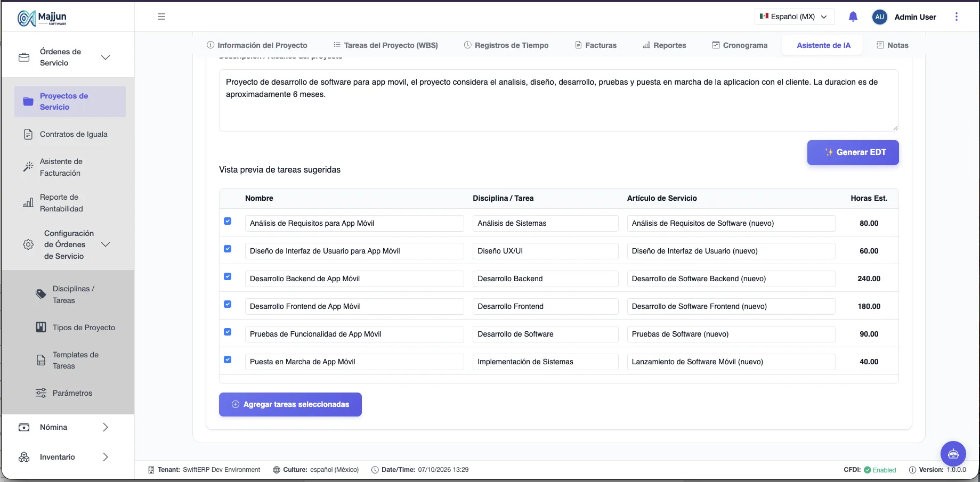Viewport: 980px width, 482px height.
Task: Uncheck the Puesta en Marcha task checkbox
Action: (x=228, y=360)
